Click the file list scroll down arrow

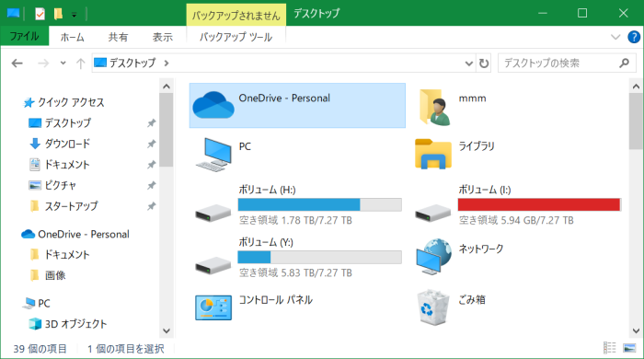[636, 330]
